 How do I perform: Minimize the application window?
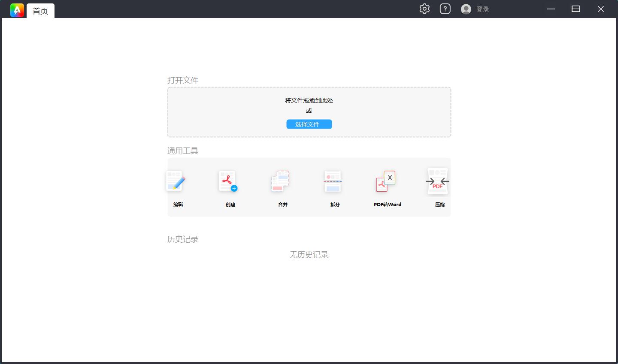click(551, 9)
